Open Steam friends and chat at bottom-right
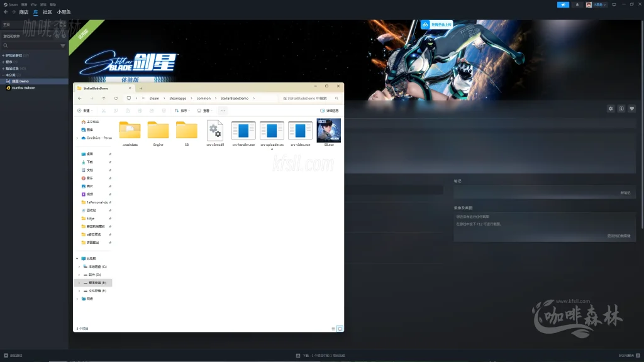Screen dimensions: 644x362 pos(629,356)
